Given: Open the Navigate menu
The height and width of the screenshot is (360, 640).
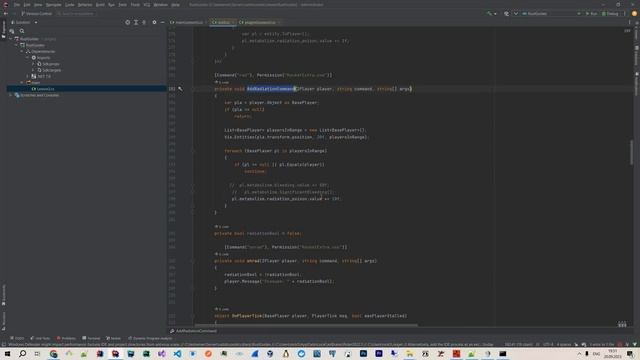Looking at the screenshot, I should tap(53, 5).
